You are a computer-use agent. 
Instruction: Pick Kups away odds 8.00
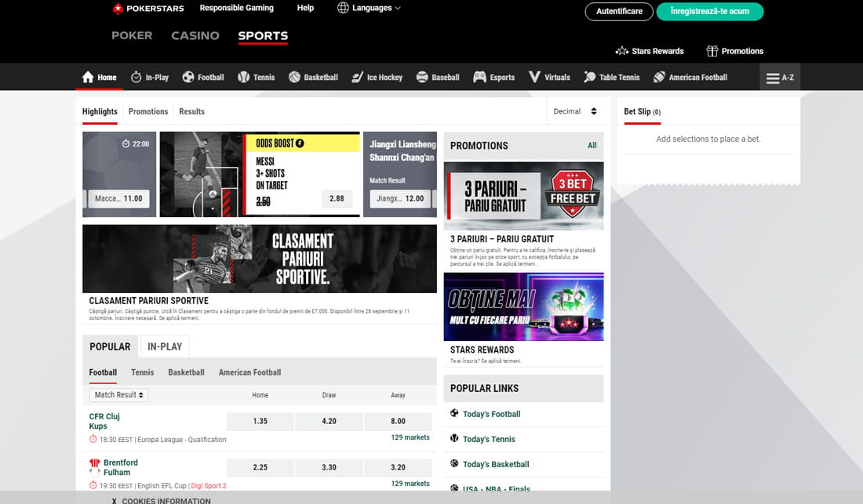[398, 421]
